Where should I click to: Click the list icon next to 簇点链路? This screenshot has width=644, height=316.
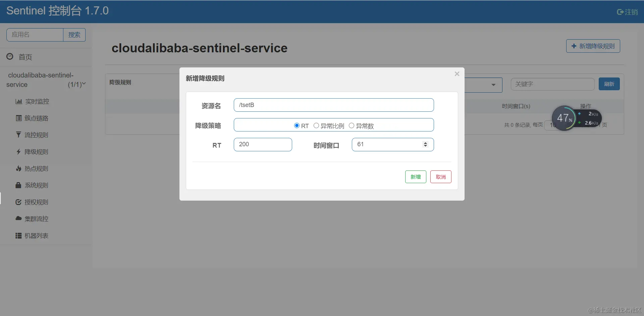coord(19,118)
